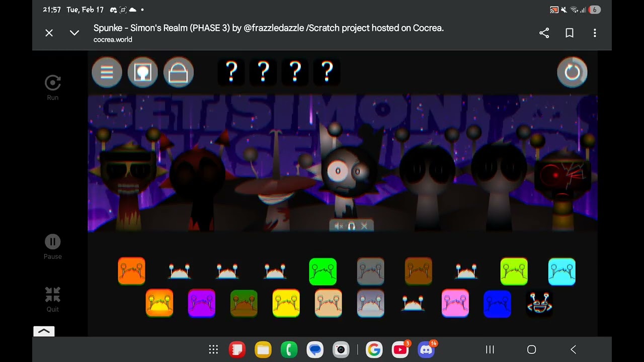The height and width of the screenshot is (362, 644).
Task: Select the black sound icon at row end
Action: point(539,303)
